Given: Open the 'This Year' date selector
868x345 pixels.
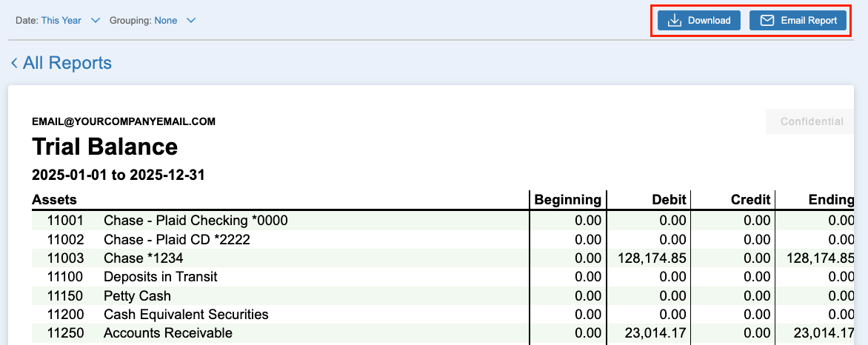Looking at the screenshot, I should point(61,21).
